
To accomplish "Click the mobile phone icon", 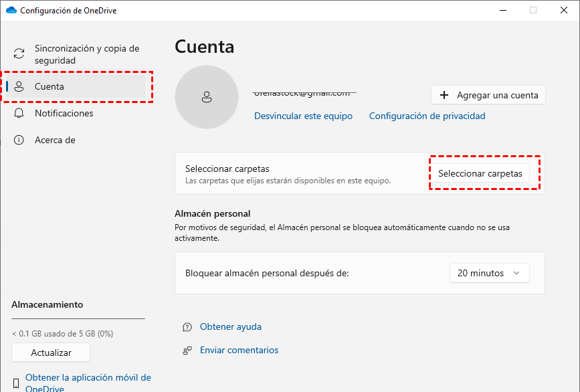I will 16,383.
